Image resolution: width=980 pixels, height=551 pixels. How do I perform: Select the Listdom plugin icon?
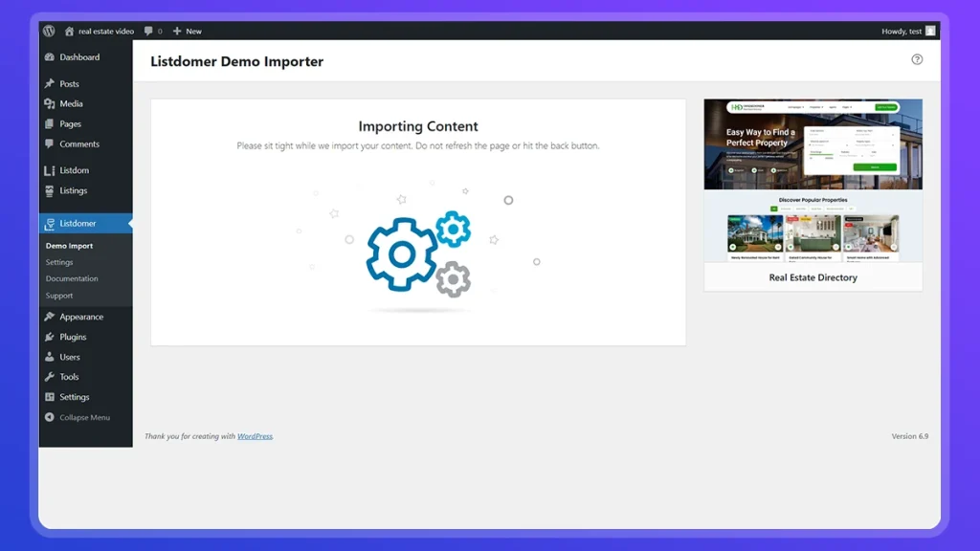click(51, 169)
